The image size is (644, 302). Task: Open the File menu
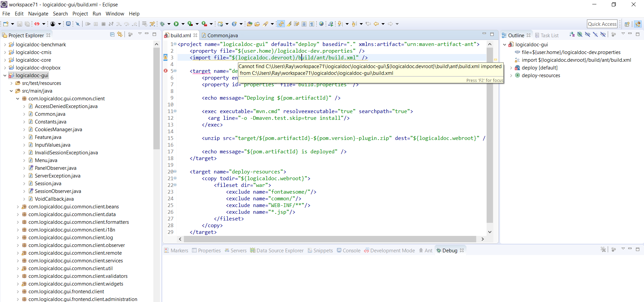pos(6,14)
